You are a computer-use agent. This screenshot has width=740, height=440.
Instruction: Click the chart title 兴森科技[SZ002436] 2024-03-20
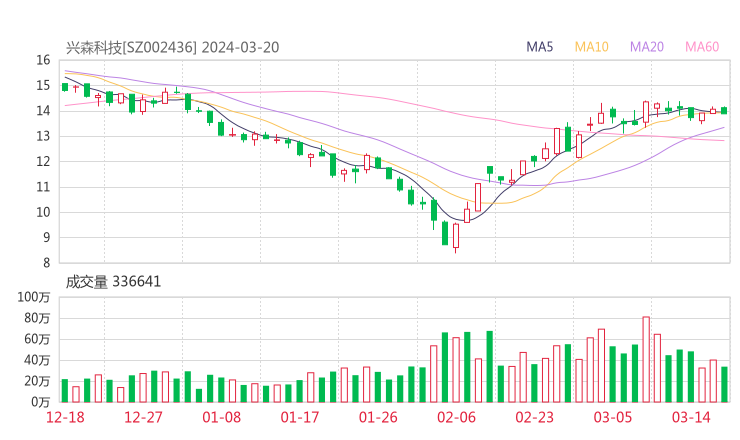(172, 47)
